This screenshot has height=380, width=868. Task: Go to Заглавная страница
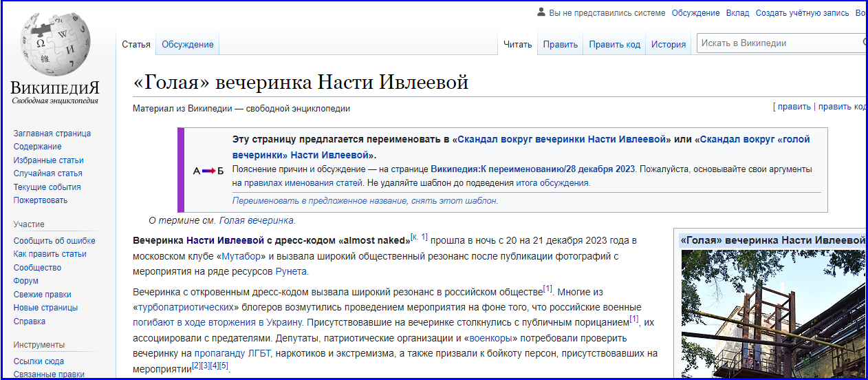click(52, 134)
